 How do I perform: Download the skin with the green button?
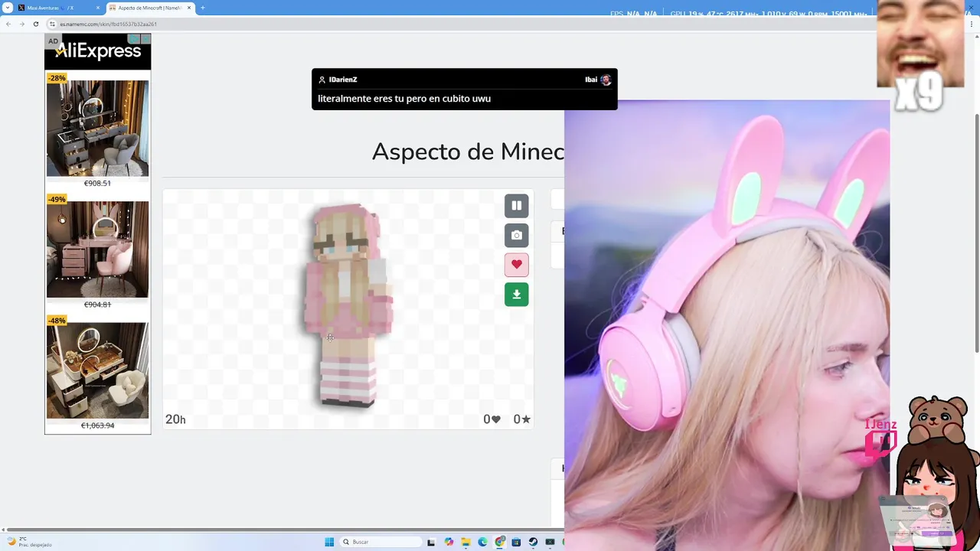click(516, 295)
